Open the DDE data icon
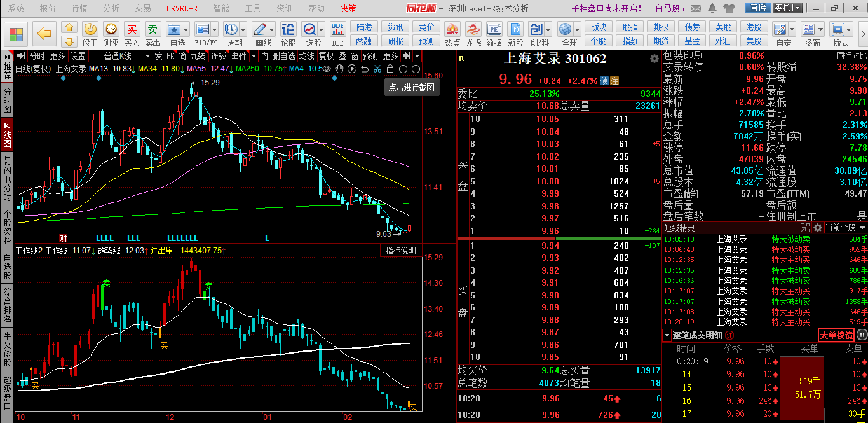The image size is (868, 423). (337, 34)
